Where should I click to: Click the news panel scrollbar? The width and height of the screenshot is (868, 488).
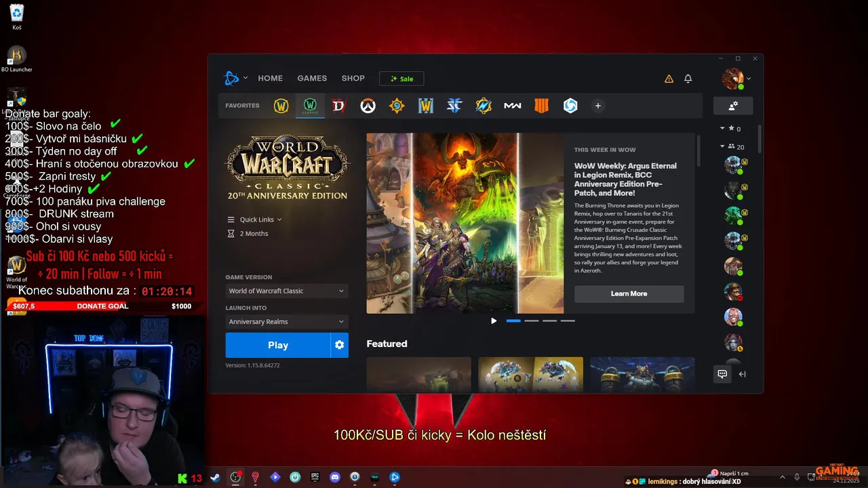click(x=698, y=150)
